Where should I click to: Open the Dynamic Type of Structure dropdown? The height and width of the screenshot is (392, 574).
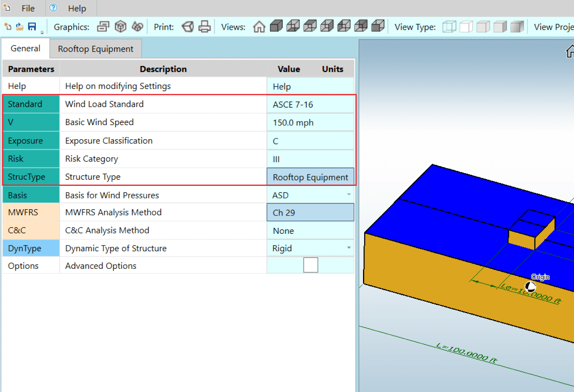(x=348, y=248)
